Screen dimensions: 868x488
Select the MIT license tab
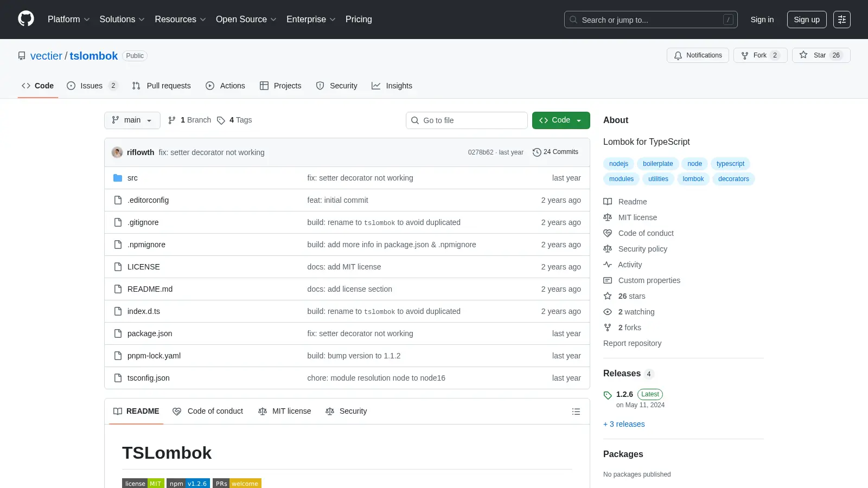[x=285, y=412]
